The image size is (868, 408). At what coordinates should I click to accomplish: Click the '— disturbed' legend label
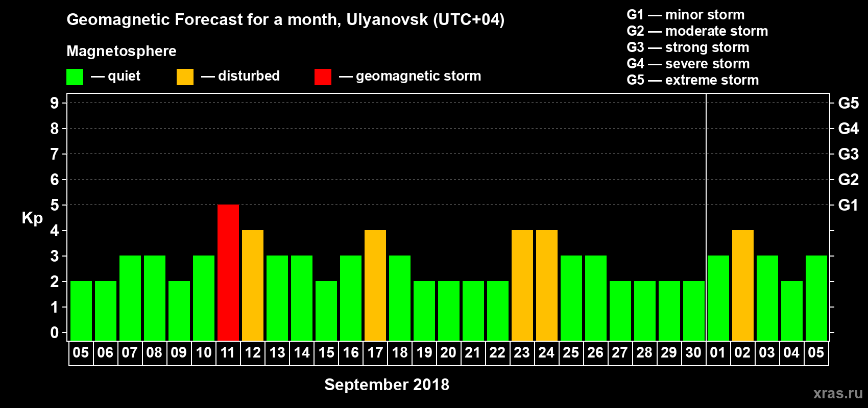[240, 76]
